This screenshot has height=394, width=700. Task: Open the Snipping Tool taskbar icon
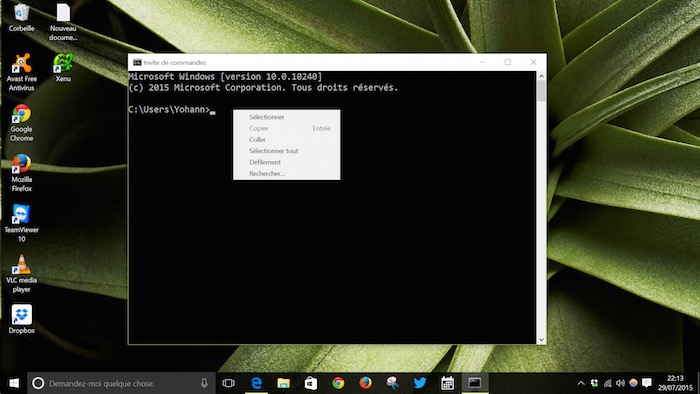(x=393, y=383)
